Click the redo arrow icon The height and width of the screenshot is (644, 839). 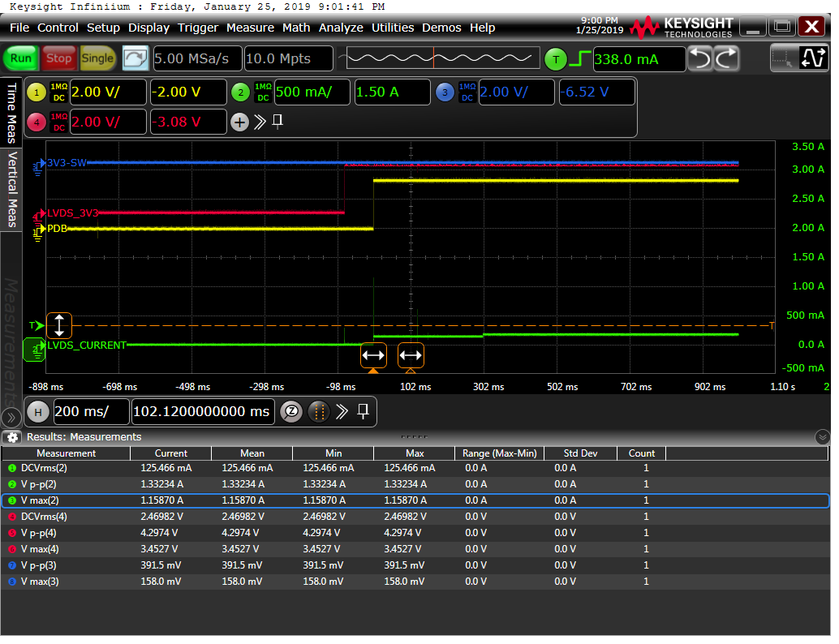click(727, 58)
